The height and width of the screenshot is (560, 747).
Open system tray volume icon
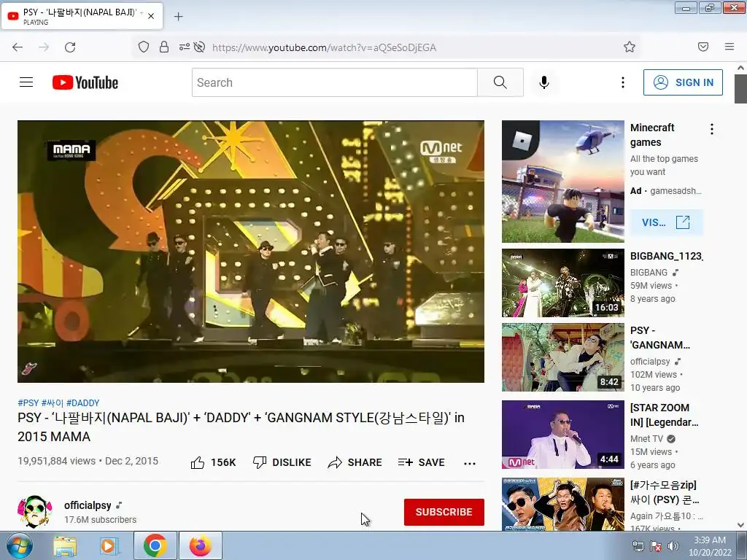click(673, 546)
